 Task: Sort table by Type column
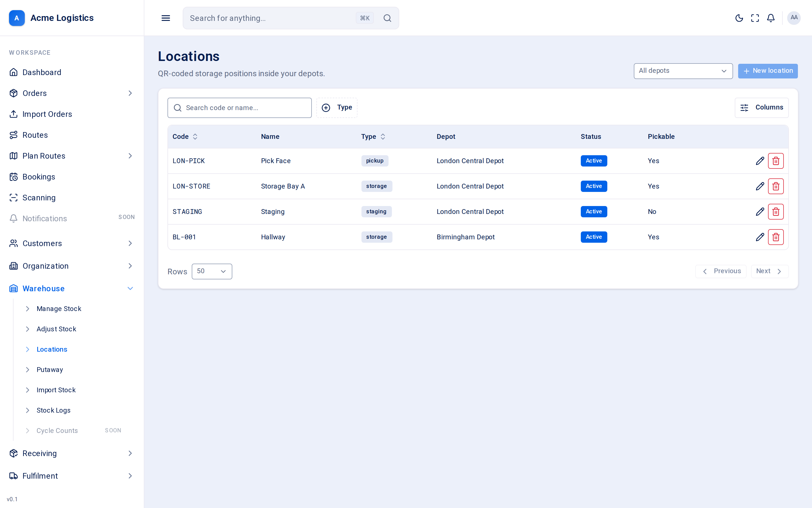coord(373,136)
